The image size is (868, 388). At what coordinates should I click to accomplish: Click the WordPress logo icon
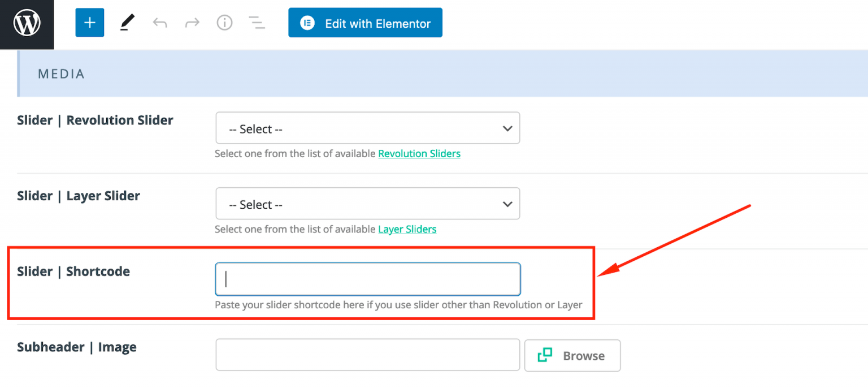(27, 24)
